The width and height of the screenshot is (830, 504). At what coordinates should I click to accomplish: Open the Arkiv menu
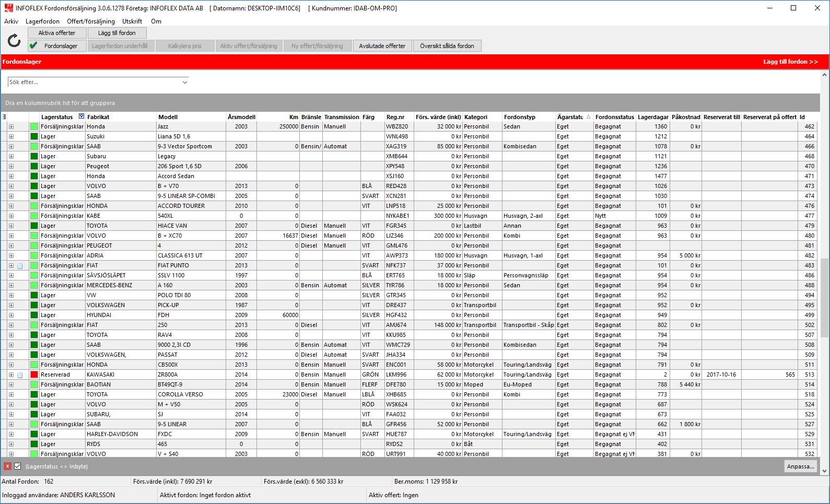tap(11, 21)
